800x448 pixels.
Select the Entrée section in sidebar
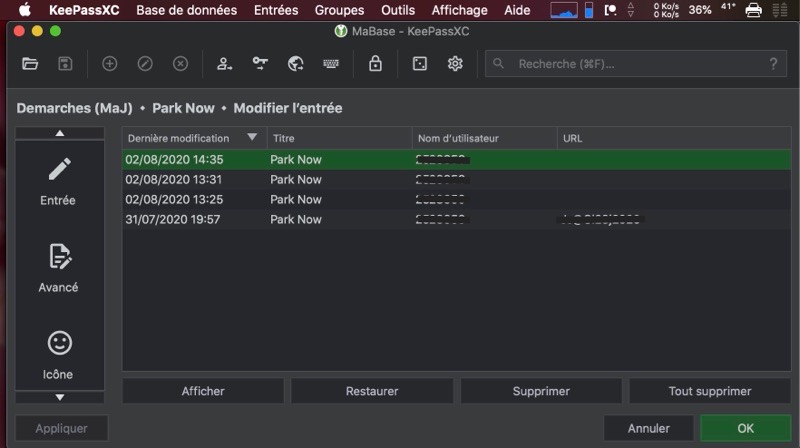[59, 180]
